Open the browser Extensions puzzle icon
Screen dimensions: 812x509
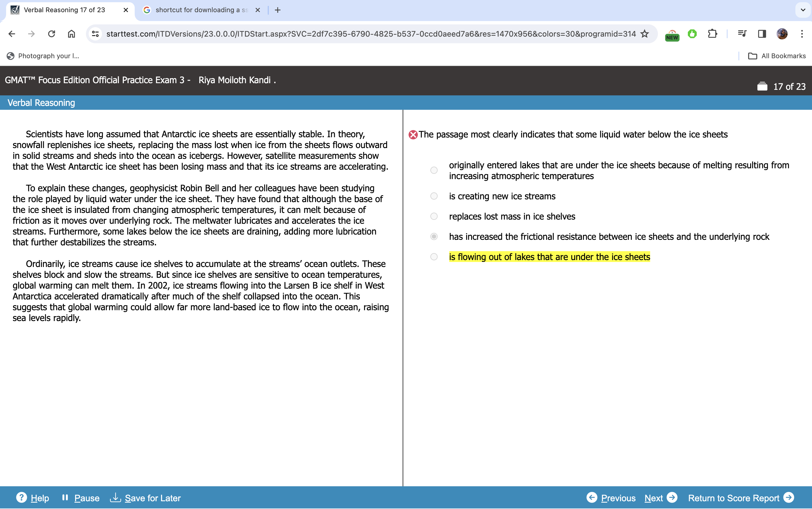(712, 34)
